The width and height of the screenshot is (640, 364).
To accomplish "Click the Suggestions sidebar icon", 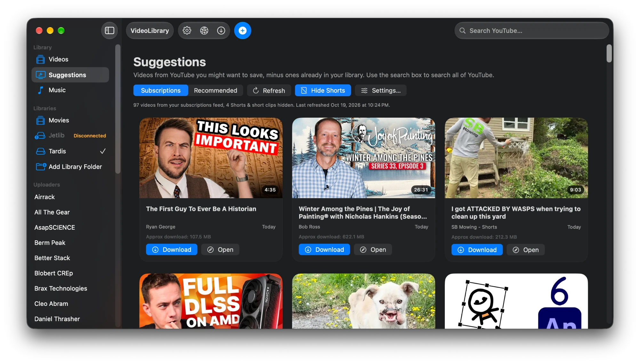I will [x=40, y=75].
